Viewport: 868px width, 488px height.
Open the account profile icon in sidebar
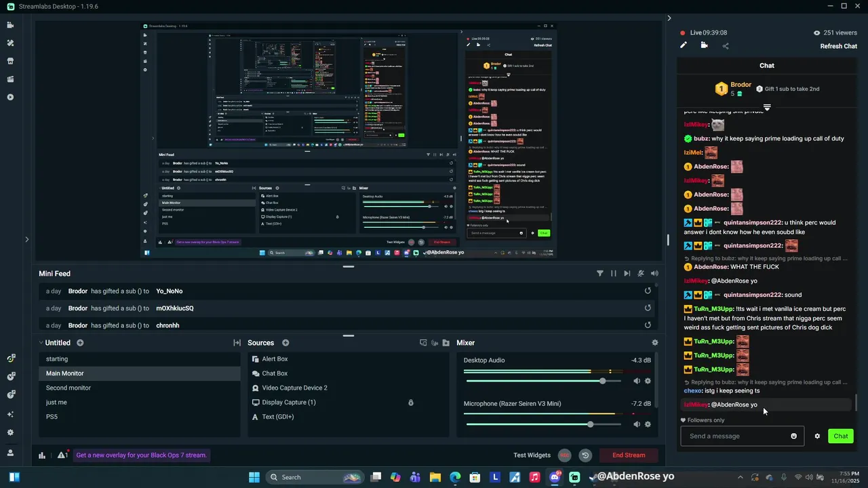pos(10,453)
